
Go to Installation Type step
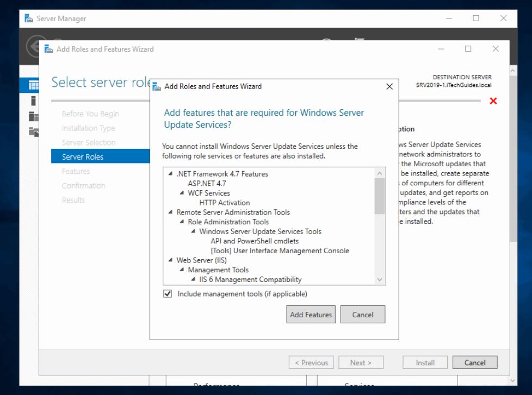pyautogui.click(x=88, y=128)
